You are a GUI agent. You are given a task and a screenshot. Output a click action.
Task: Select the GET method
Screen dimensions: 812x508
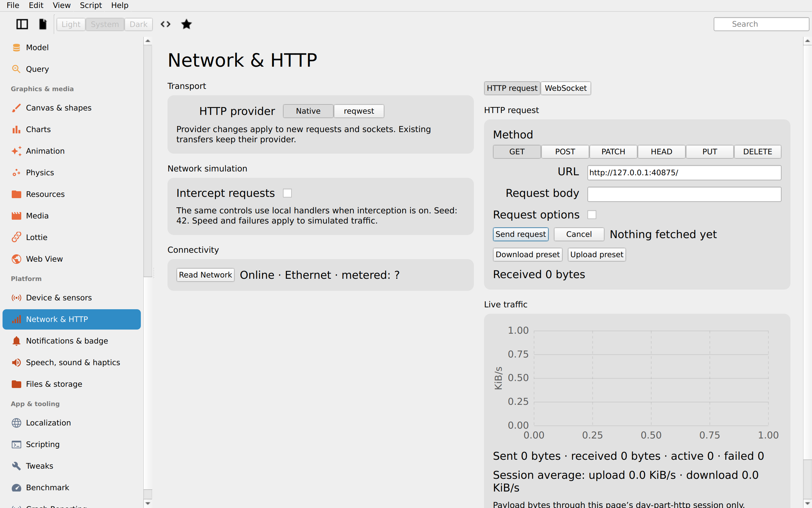(517, 152)
